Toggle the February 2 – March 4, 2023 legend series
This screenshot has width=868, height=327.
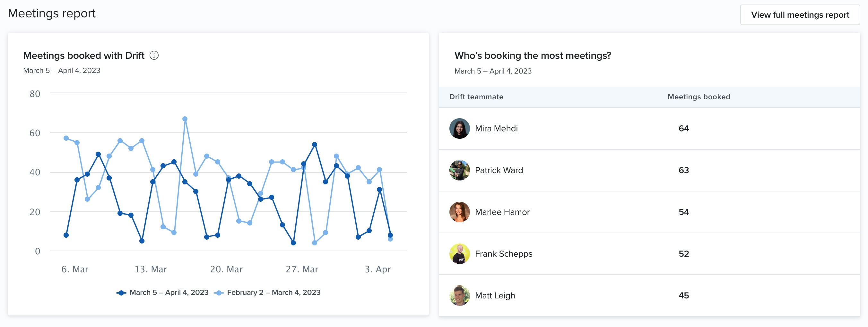pyautogui.click(x=267, y=293)
